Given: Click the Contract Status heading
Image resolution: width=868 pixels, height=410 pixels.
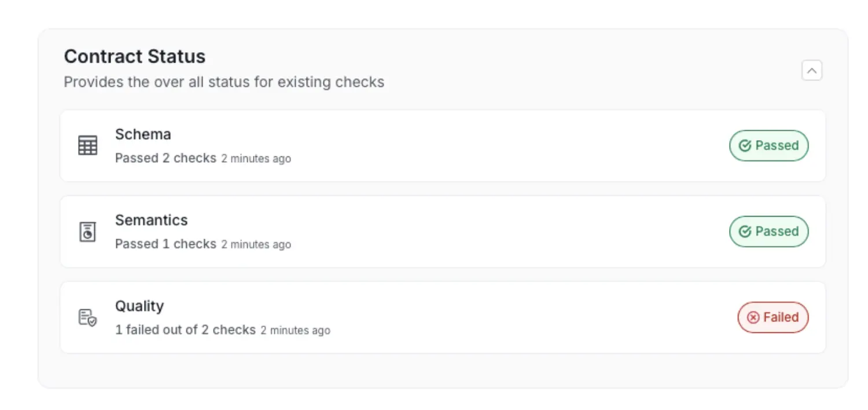Looking at the screenshot, I should tap(135, 56).
